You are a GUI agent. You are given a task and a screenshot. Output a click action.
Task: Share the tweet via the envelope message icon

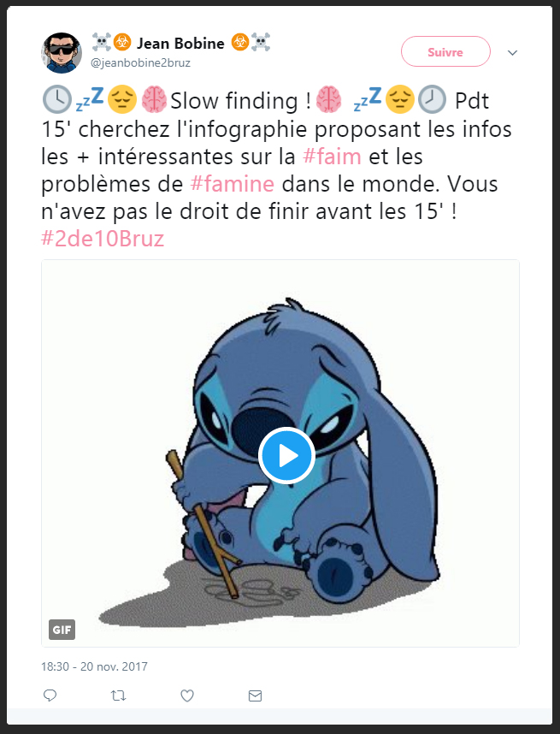point(255,696)
